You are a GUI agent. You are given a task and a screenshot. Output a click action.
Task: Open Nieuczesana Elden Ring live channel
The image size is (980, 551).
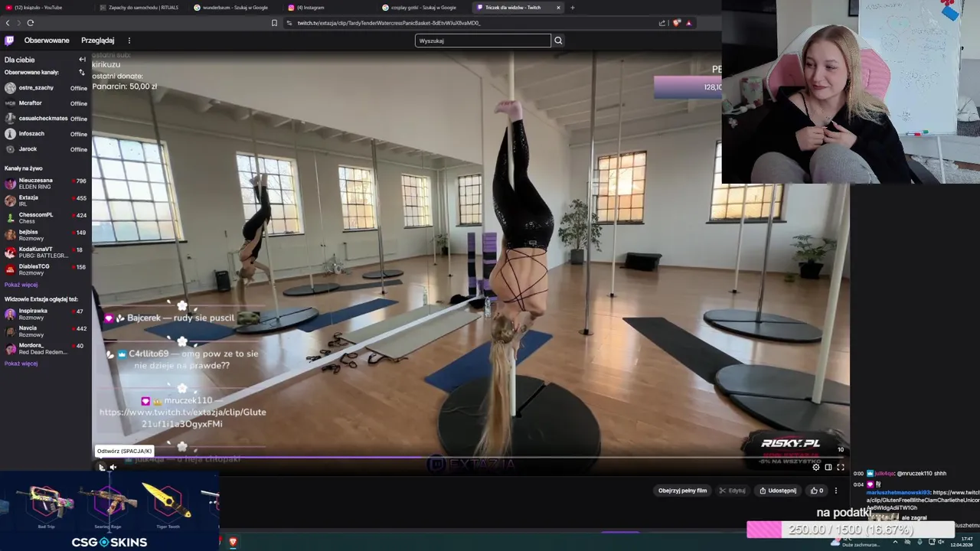(46, 184)
